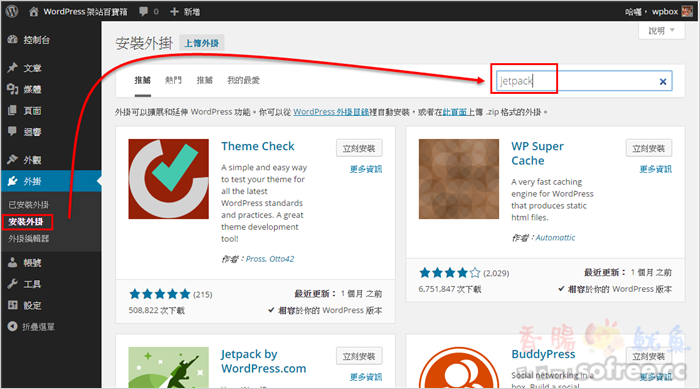This screenshot has height=389, width=700.
Task: Open 更多資訊 link for Theme Check
Action: pos(366,169)
